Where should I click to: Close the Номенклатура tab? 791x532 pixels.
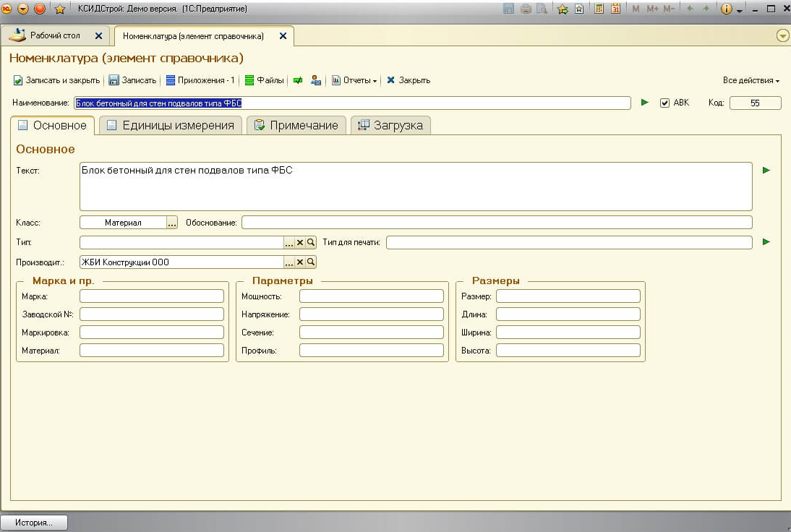[283, 35]
